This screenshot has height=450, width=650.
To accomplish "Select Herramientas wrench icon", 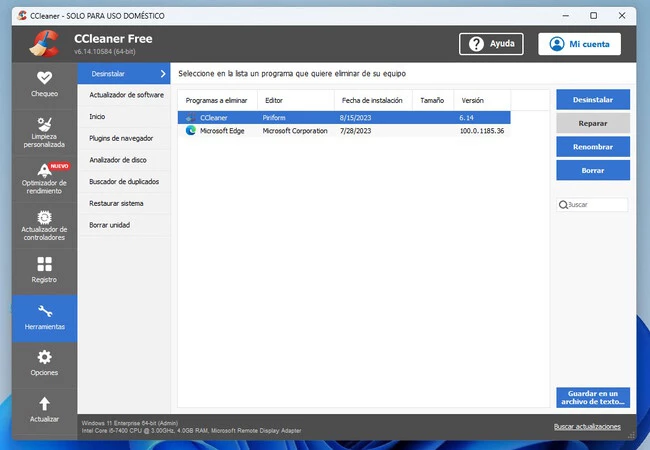I will tap(44, 312).
